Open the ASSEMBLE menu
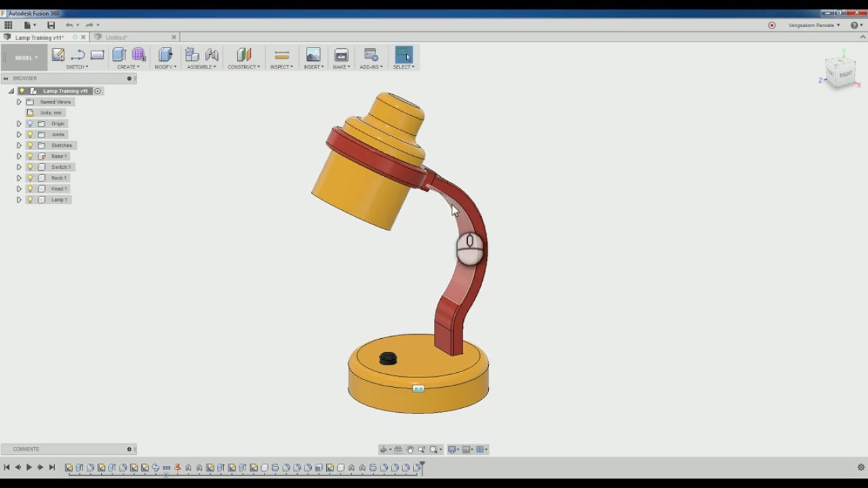 coord(201,67)
